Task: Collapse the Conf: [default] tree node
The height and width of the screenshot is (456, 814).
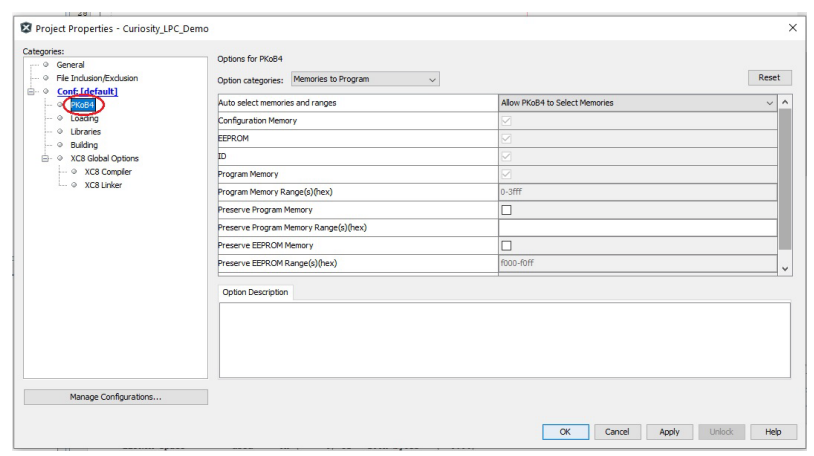Action: point(31,91)
